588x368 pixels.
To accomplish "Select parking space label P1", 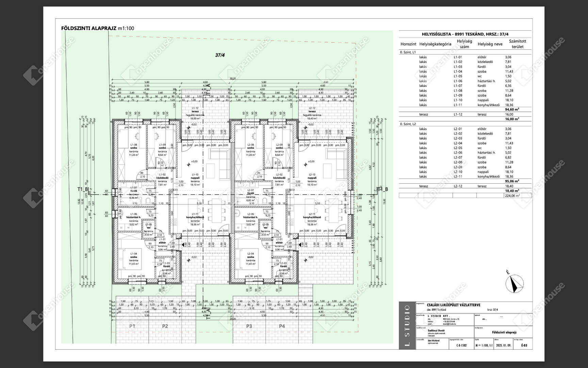I will click(132, 326).
